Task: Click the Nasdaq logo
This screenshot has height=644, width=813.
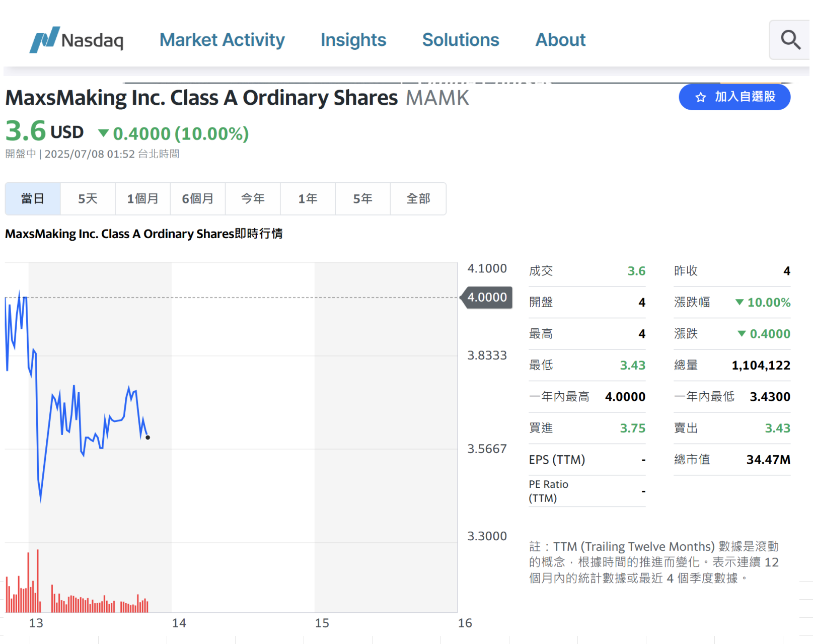Action: pos(77,40)
